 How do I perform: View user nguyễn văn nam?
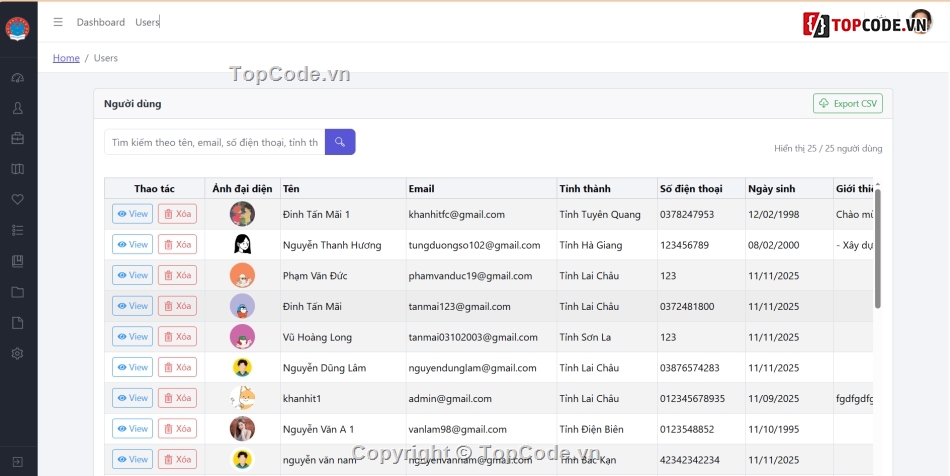(x=132, y=459)
